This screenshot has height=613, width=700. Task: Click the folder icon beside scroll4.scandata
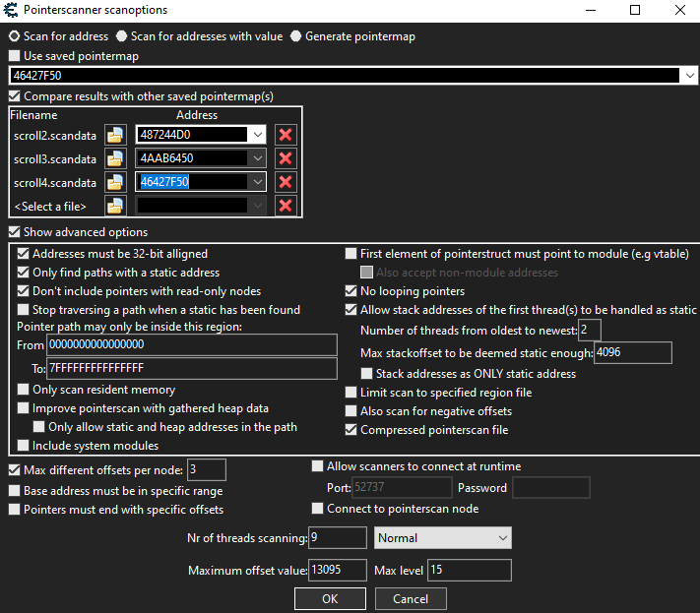[x=116, y=182]
